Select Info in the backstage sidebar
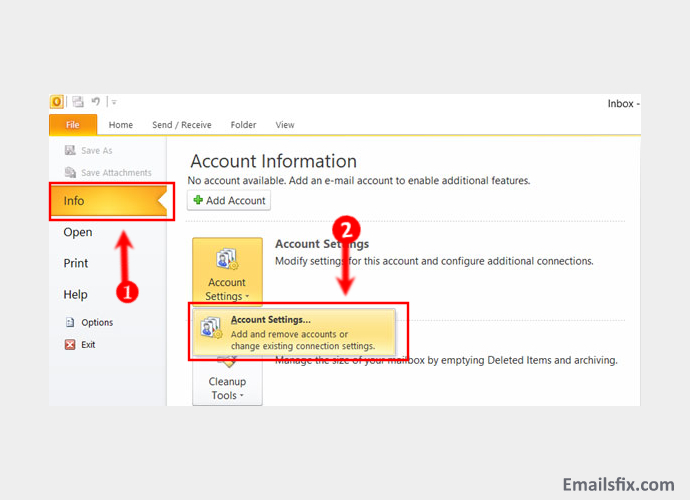This screenshot has width=690, height=500. pyautogui.click(x=109, y=201)
